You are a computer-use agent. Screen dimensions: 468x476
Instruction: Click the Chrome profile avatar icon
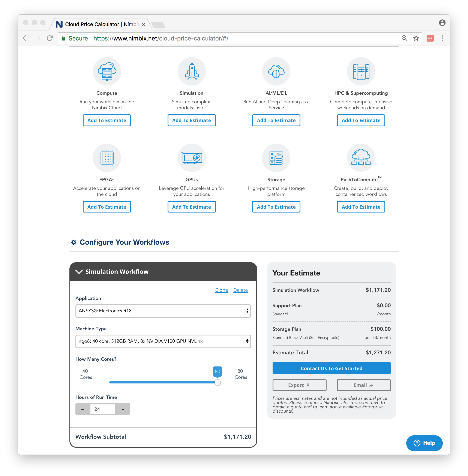(x=442, y=23)
